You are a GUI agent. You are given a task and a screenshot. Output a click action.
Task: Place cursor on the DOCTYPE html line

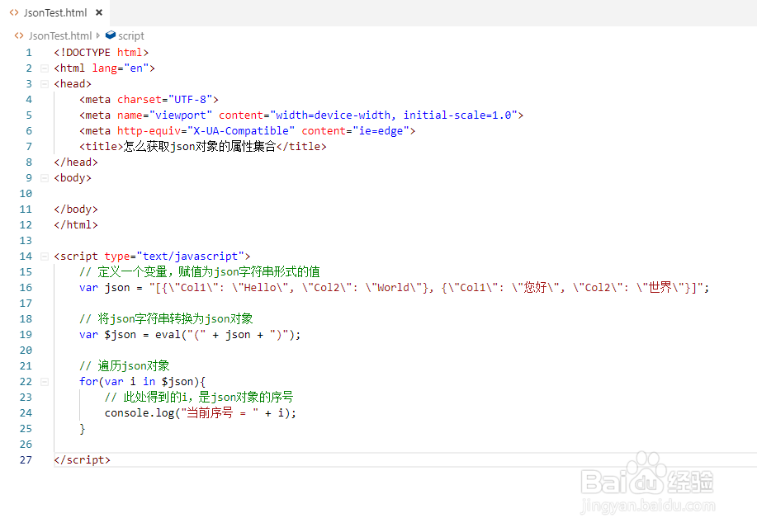[x=102, y=53]
